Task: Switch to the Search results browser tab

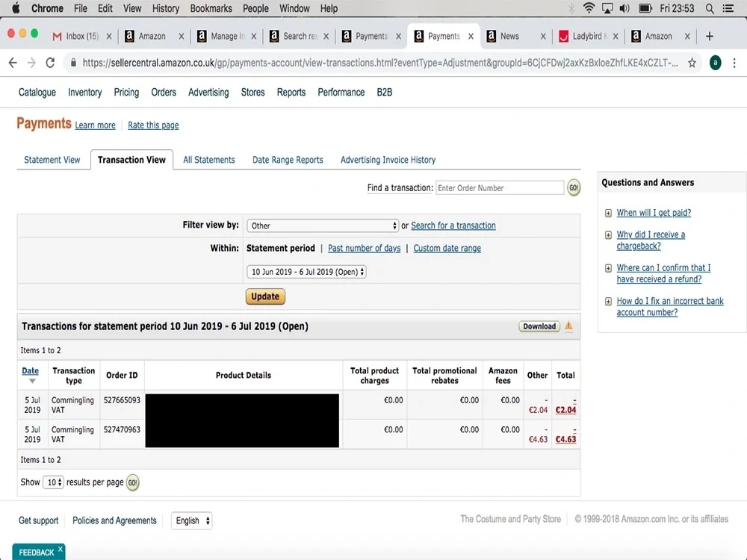Action: (x=300, y=36)
